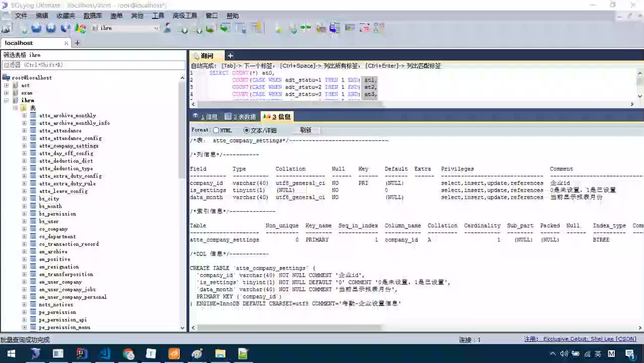This screenshot has width=644, height=363.
Task: Click the Typora T icon in taskbar
Action: (x=151, y=354)
